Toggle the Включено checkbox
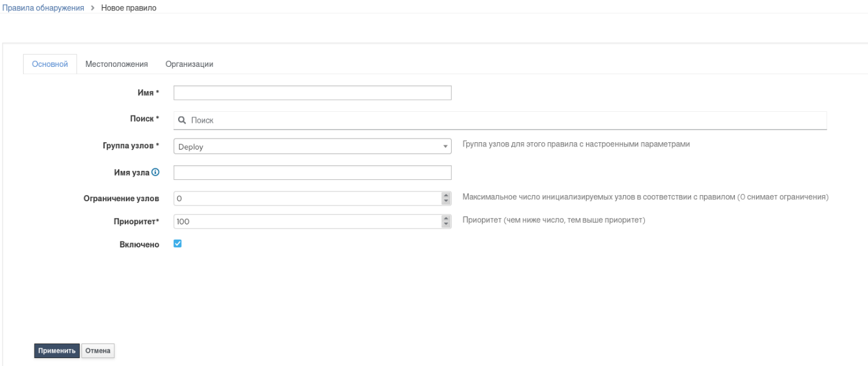This screenshot has width=868, height=366. [x=178, y=244]
